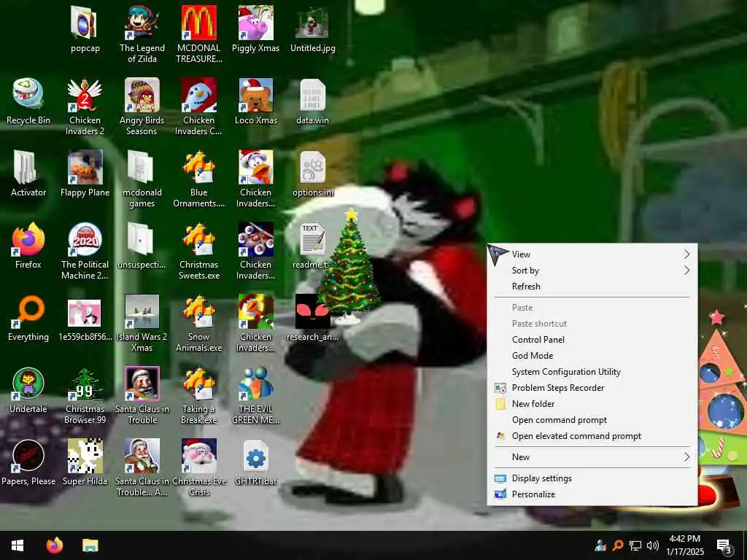
Task: Open the network tray icon
Action: click(635, 545)
